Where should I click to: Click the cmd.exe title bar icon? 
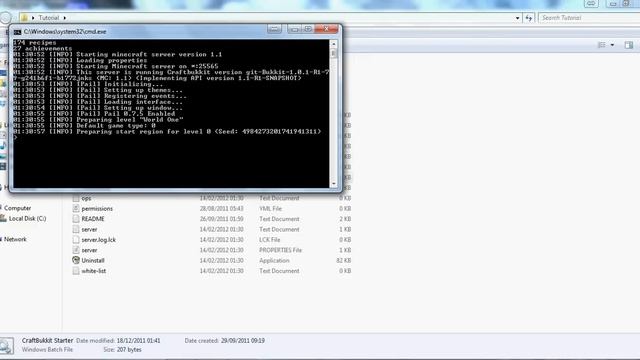(x=17, y=31)
